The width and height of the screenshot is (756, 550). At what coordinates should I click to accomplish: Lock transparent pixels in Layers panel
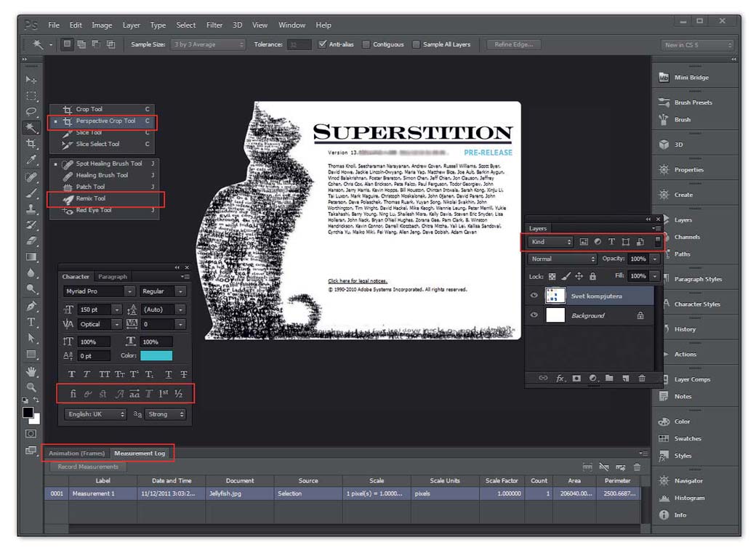point(552,276)
